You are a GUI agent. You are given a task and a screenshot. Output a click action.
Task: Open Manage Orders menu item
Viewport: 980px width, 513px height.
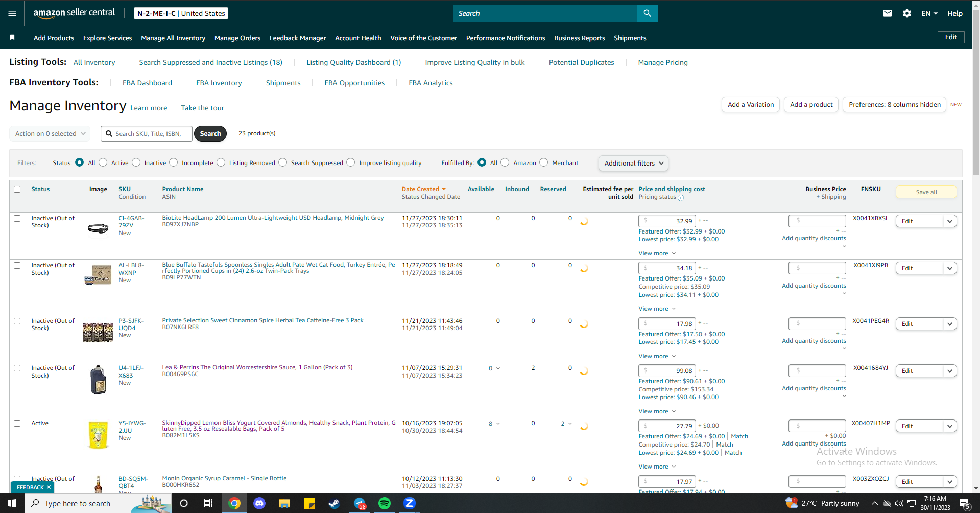(x=237, y=38)
